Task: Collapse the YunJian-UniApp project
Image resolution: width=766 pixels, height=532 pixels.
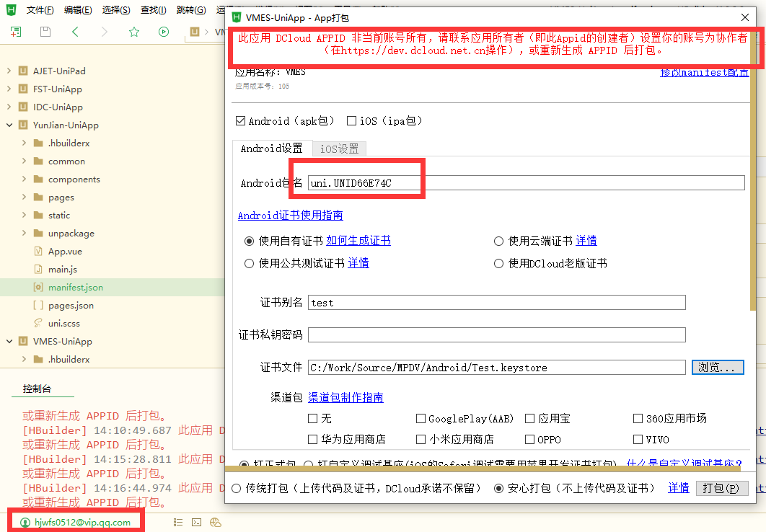Action: pos(9,125)
